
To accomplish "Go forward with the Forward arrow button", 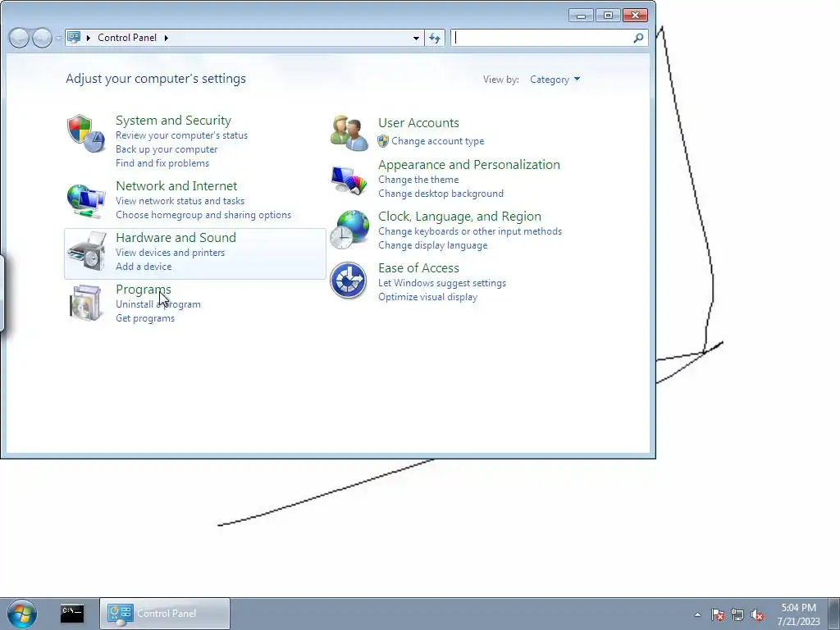I will [43, 38].
